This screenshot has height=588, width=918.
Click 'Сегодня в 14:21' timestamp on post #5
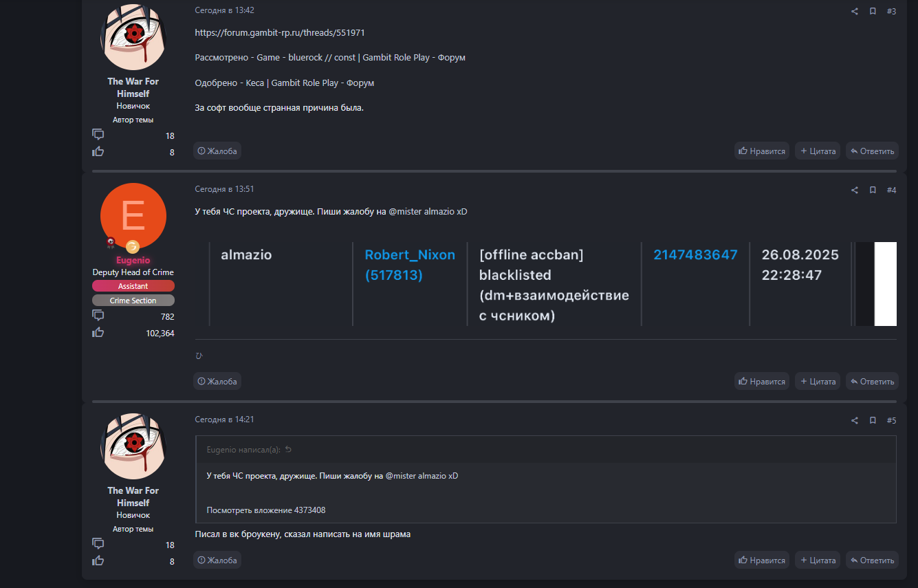[x=224, y=420]
